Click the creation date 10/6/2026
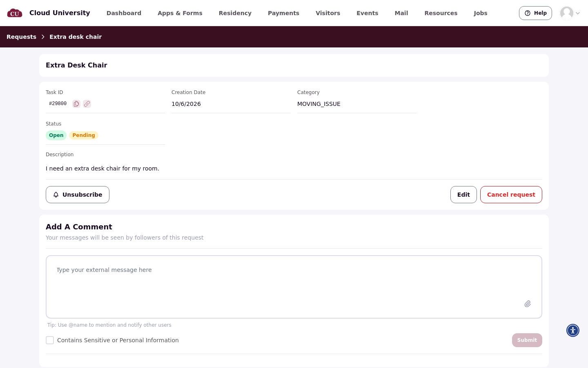This screenshot has width=588, height=368. [x=186, y=104]
